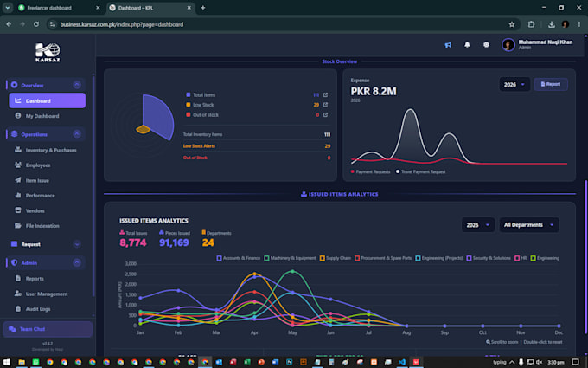Open the browser downloads icon
Image resolution: width=588 pixels, height=368 pixels.
coord(552,24)
